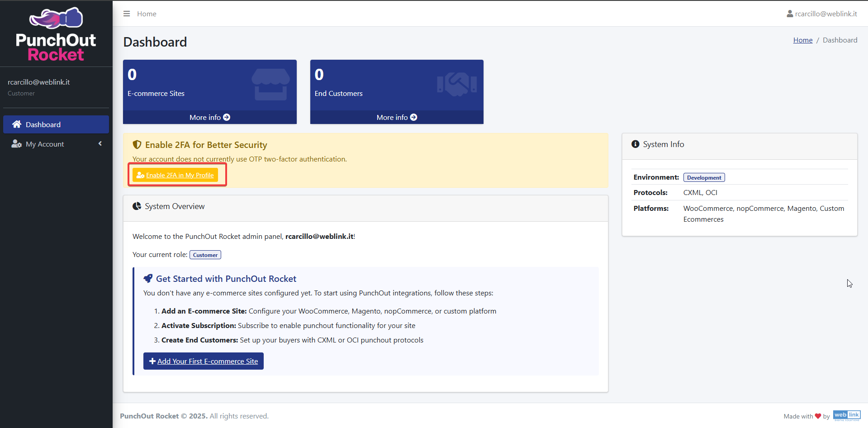Click Create End Customers step text
The image size is (868, 428).
292,340
